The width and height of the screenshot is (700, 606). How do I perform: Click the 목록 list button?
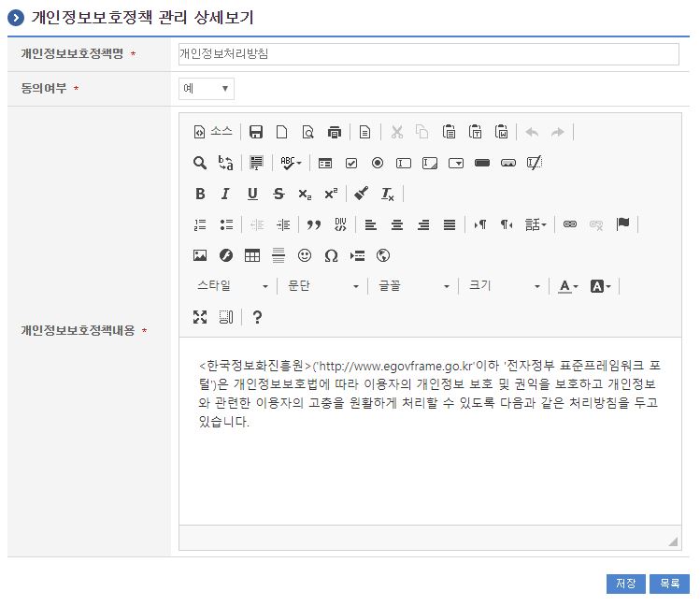click(669, 584)
